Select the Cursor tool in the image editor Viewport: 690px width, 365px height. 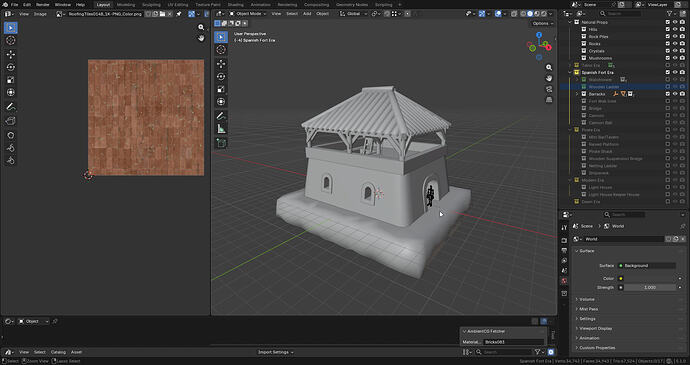pyautogui.click(x=11, y=41)
